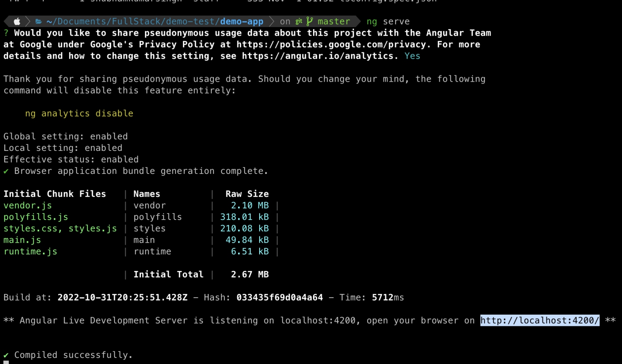Click main in the Names column
Screen dimensions: 622x364
coord(144,240)
